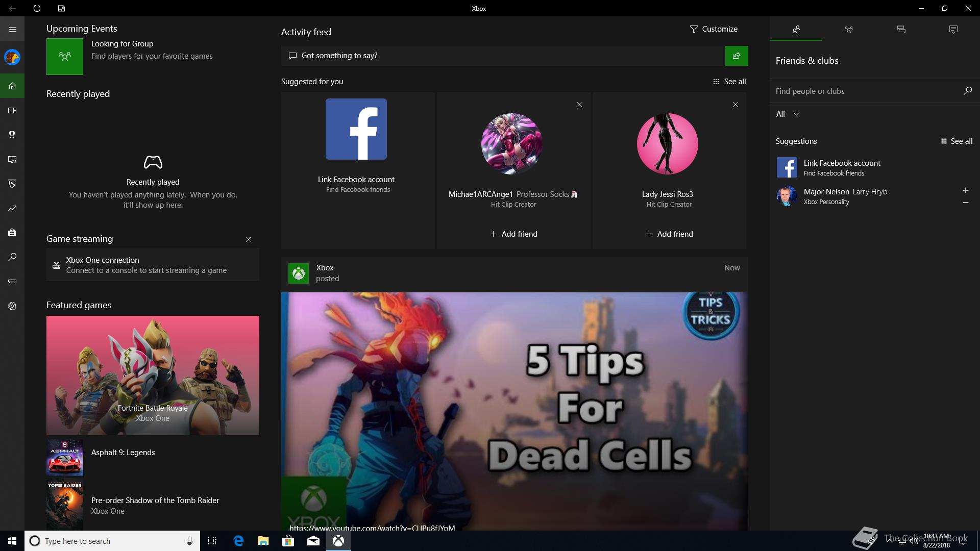Open Mail app from taskbar

pyautogui.click(x=313, y=541)
